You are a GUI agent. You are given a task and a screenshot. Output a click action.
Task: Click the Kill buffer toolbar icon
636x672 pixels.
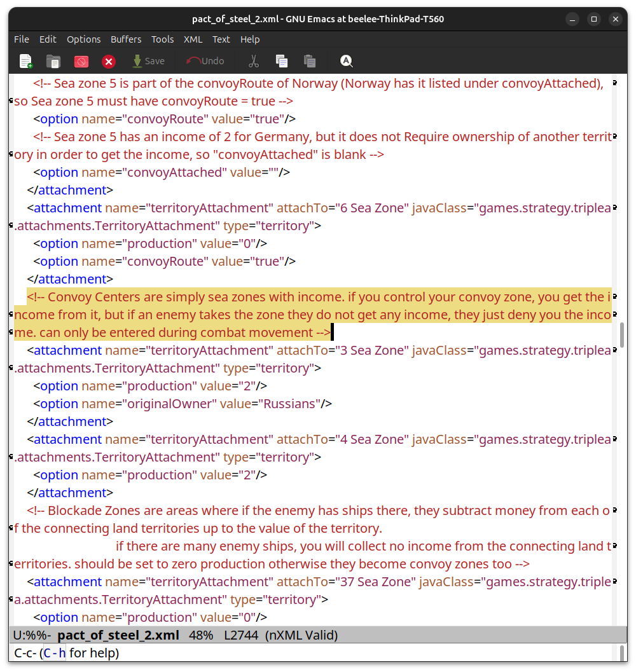click(x=81, y=61)
